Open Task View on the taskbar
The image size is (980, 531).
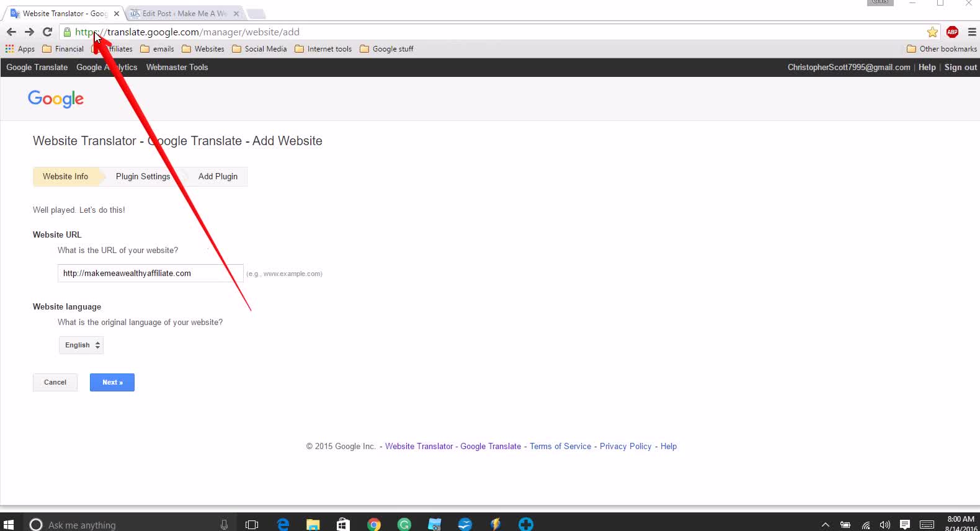(x=251, y=524)
